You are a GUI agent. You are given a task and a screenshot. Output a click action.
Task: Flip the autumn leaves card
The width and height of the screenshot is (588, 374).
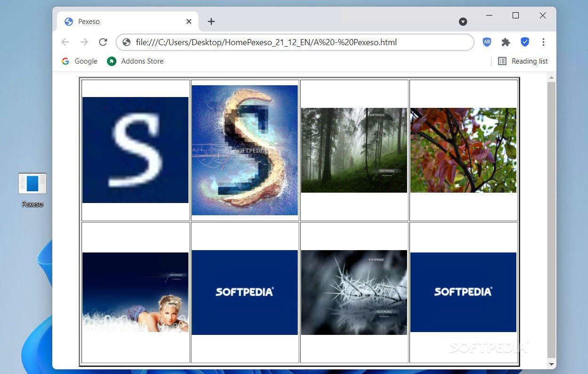click(463, 150)
